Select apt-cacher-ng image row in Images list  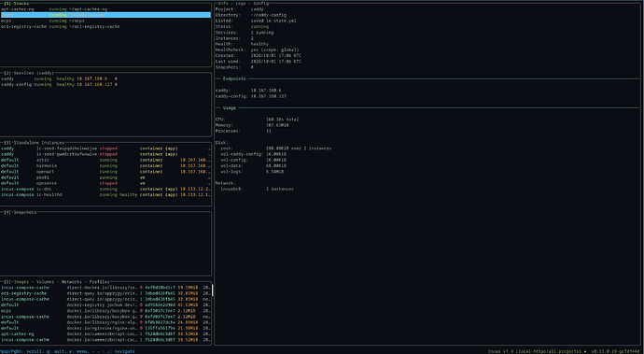(x=105, y=334)
